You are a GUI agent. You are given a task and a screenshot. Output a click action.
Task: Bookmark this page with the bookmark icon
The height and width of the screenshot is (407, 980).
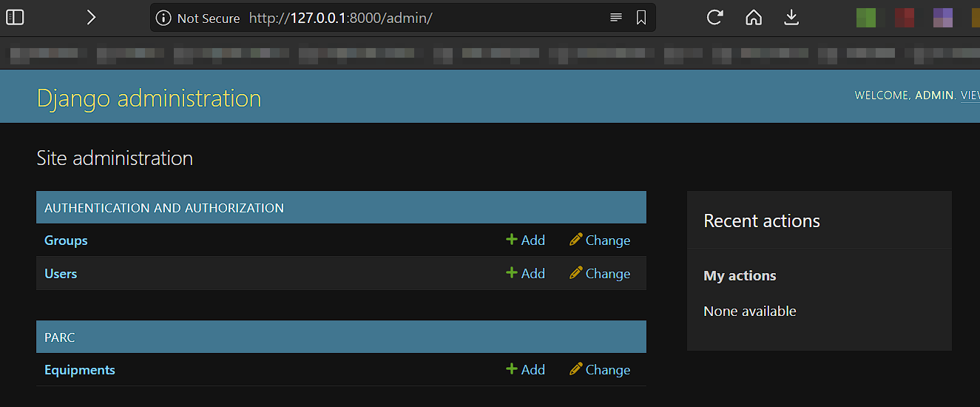pyautogui.click(x=641, y=18)
